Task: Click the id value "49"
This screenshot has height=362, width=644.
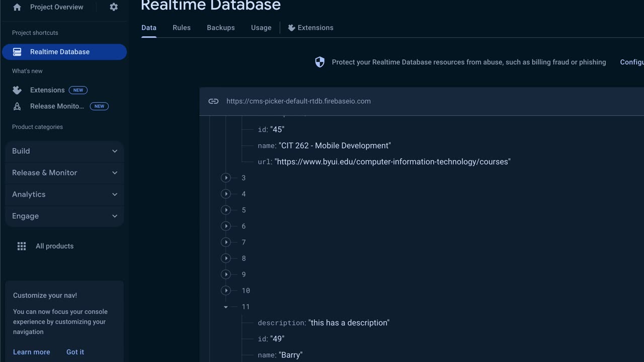Action: pyautogui.click(x=277, y=339)
